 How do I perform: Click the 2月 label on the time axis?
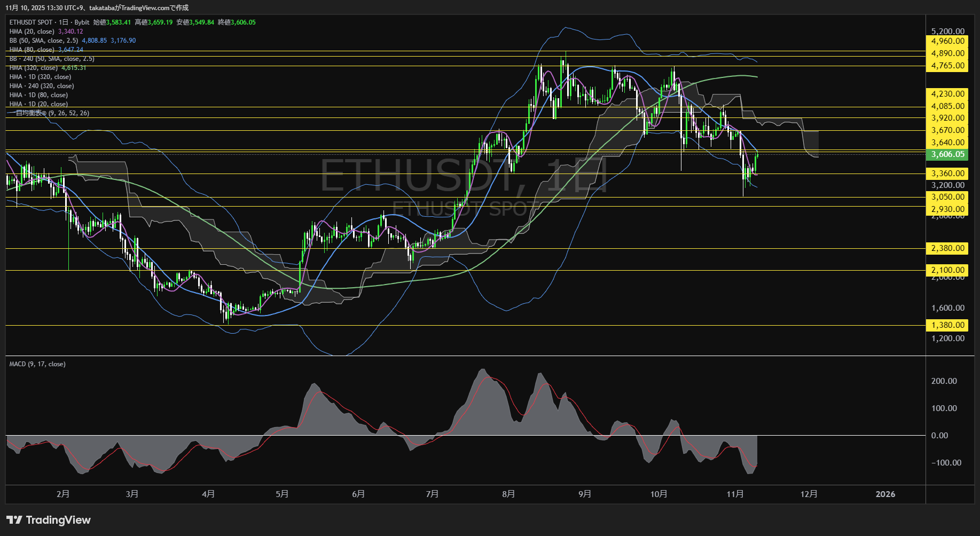point(63,494)
